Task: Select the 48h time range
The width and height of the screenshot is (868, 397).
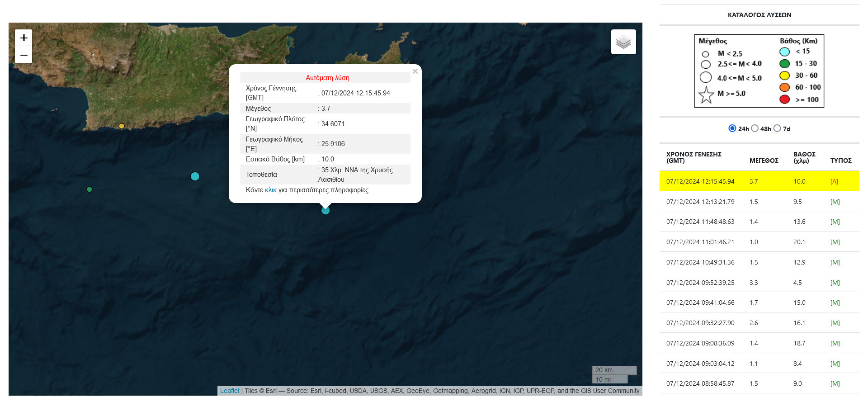Action: point(755,128)
